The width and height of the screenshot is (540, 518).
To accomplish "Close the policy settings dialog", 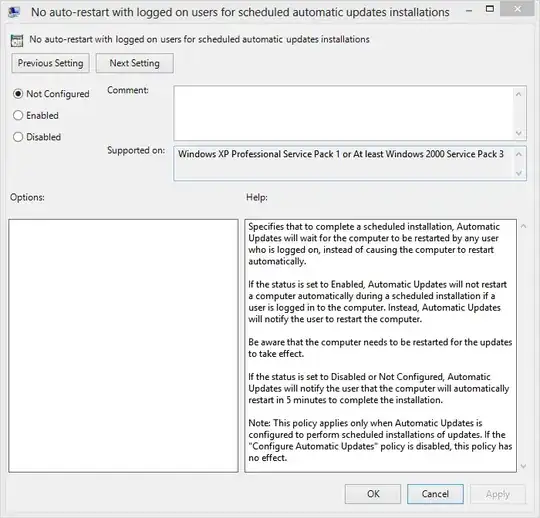I will pyautogui.click(x=517, y=9).
